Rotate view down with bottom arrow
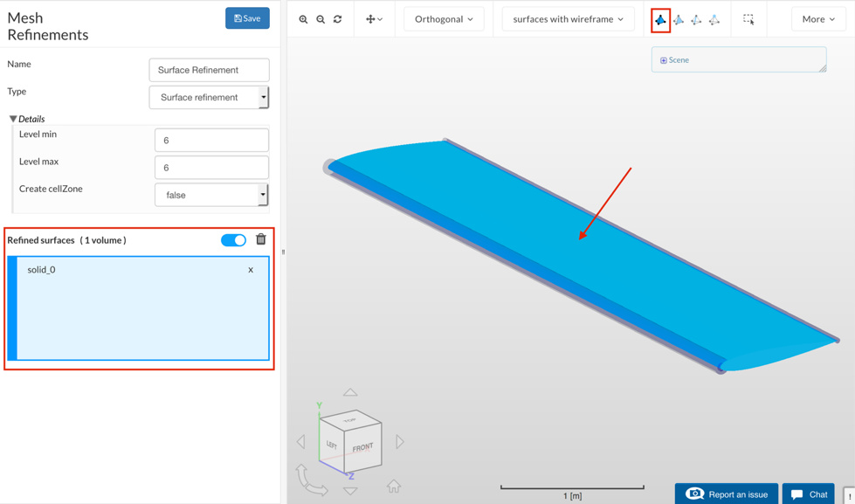 pyautogui.click(x=350, y=491)
